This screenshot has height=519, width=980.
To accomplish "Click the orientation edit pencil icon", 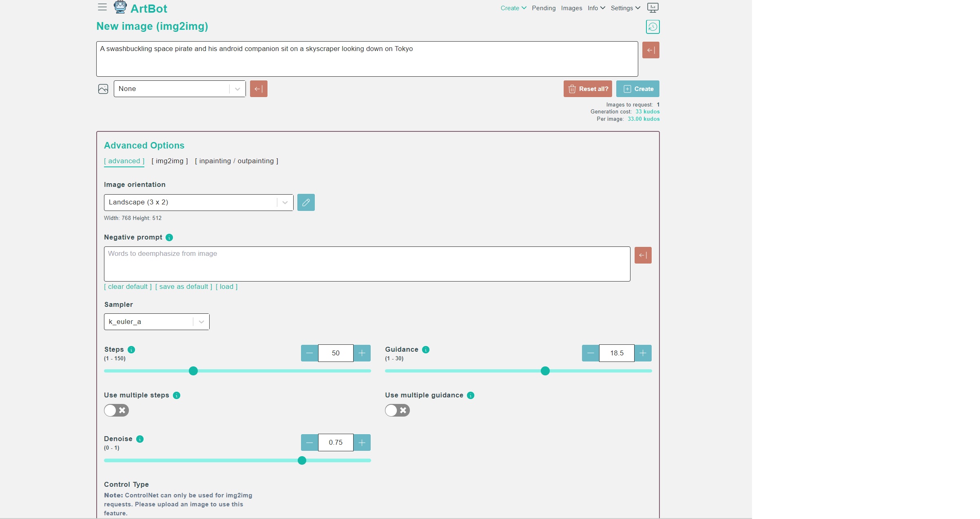I will [306, 202].
